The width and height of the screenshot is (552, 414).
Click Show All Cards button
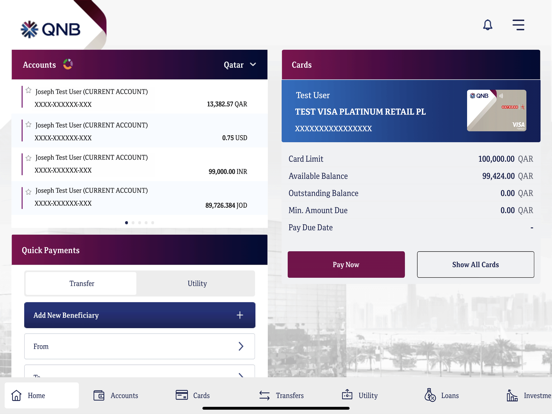[476, 264]
